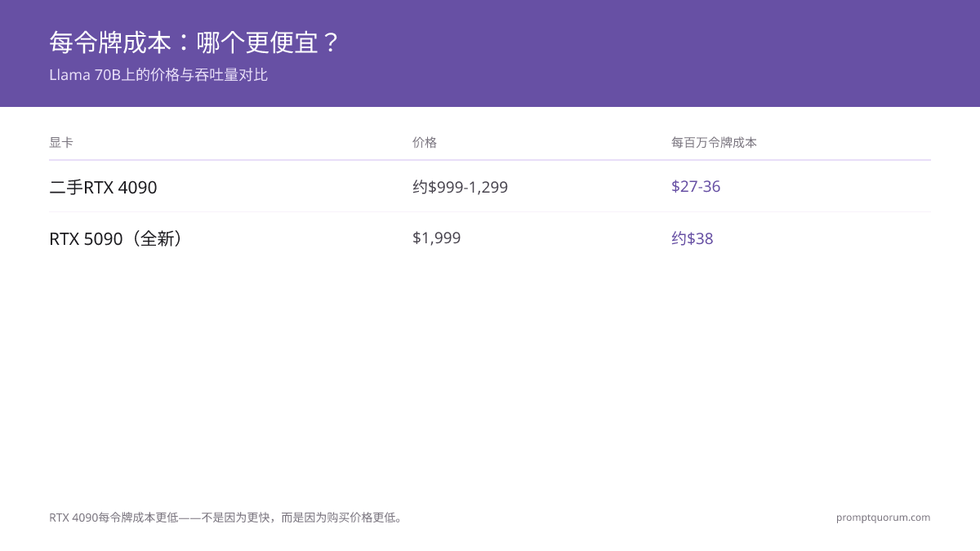This screenshot has width=980, height=551.
Task: Click the promptquorum.com footer text
Action: click(x=883, y=518)
